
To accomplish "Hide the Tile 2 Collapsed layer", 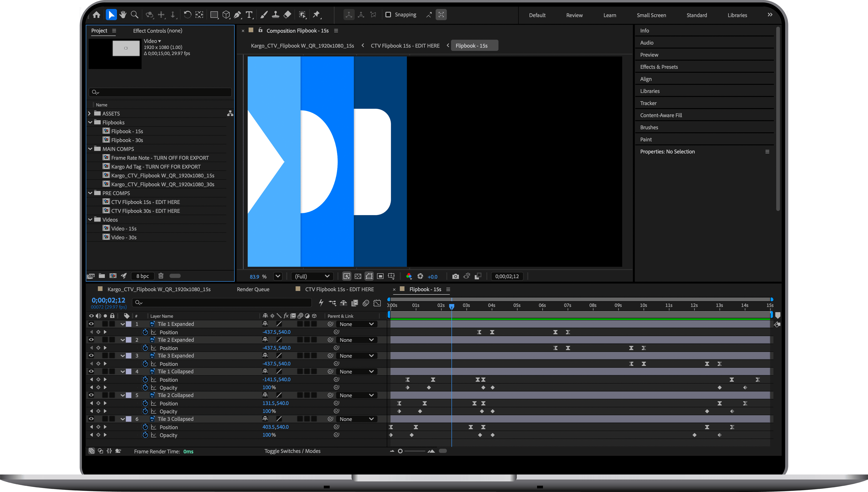I will pyautogui.click(x=91, y=395).
